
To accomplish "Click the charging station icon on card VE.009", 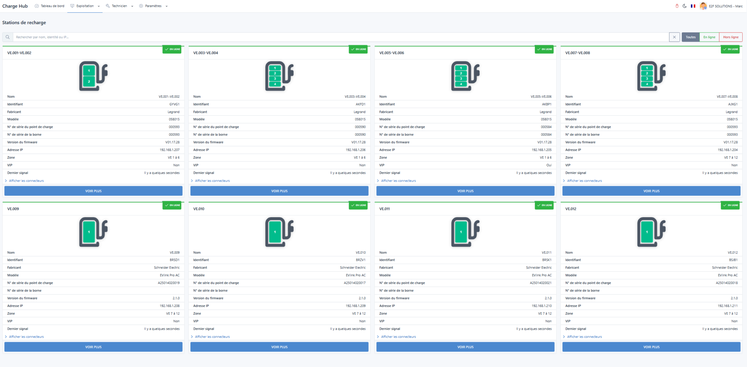I will pyautogui.click(x=93, y=232).
